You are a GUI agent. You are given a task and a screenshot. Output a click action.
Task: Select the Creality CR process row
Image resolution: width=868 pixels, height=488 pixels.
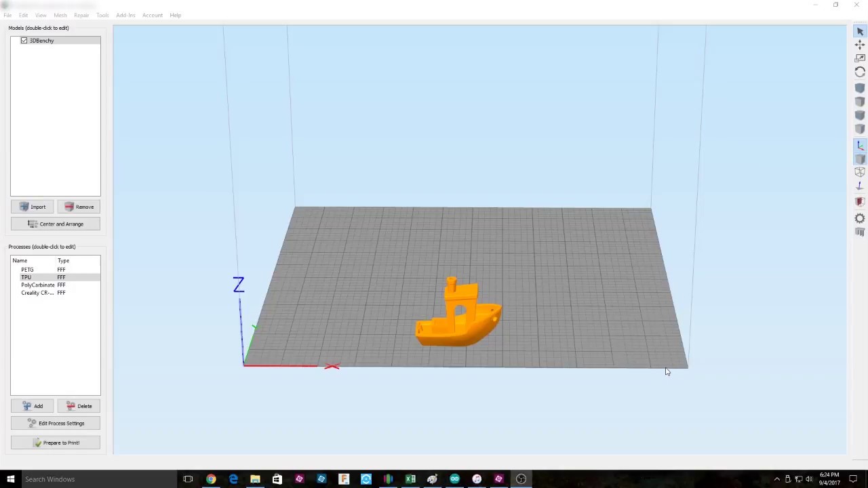pyautogui.click(x=56, y=293)
